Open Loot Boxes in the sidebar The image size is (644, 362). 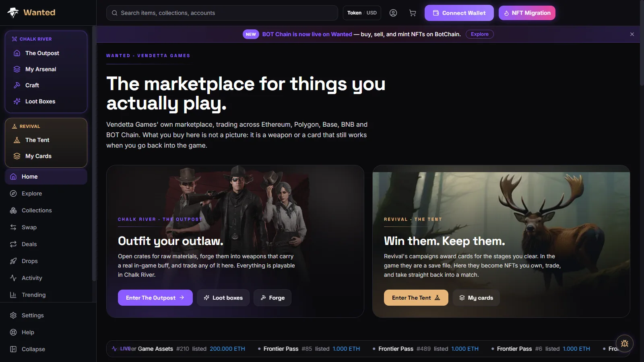[46, 101]
